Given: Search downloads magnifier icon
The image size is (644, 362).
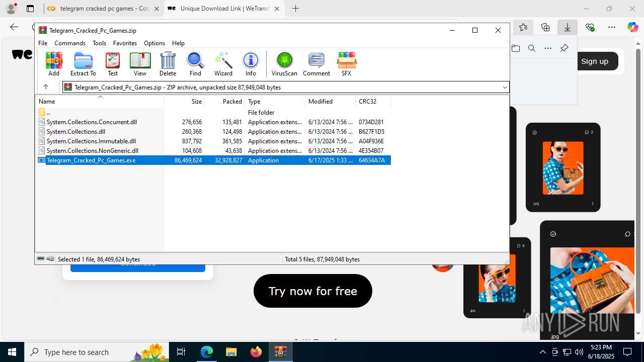Looking at the screenshot, I should coord(532,48).
